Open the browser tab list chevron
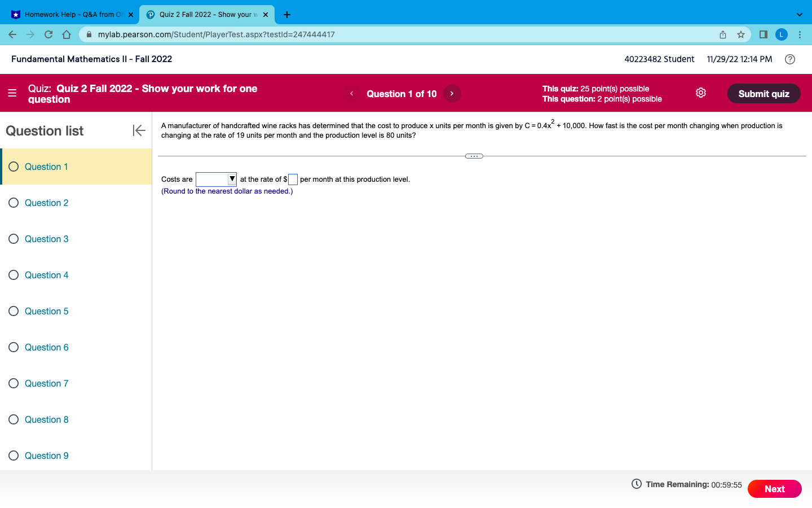The height and width of the screenshot is (508, 812). point(799,14)
